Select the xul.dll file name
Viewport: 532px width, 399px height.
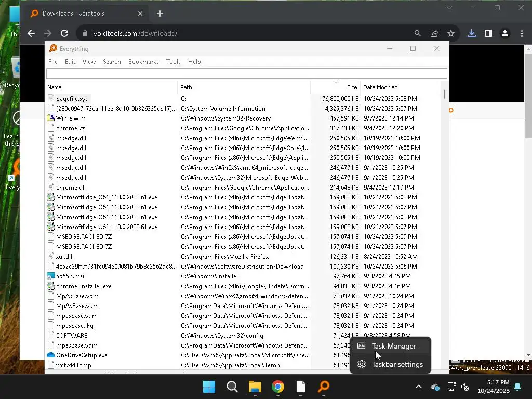click(64, 257)
